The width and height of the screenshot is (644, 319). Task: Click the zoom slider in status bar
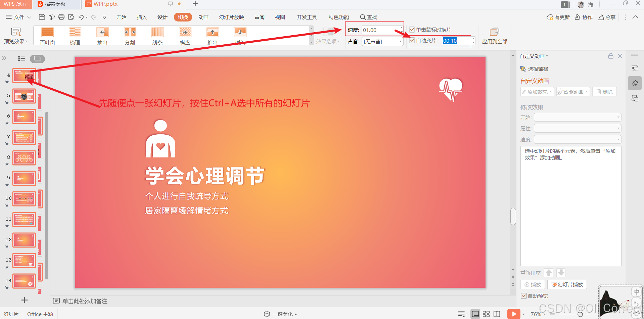580,314
